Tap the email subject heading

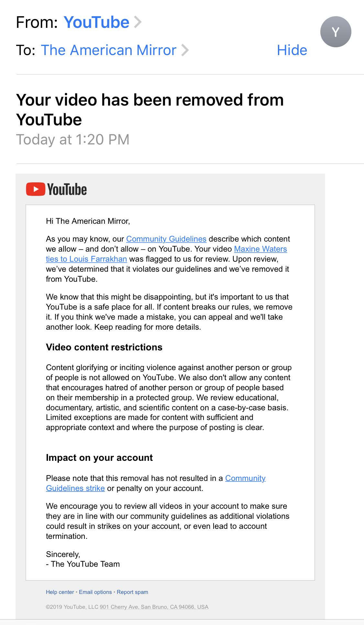coord(150,109)
